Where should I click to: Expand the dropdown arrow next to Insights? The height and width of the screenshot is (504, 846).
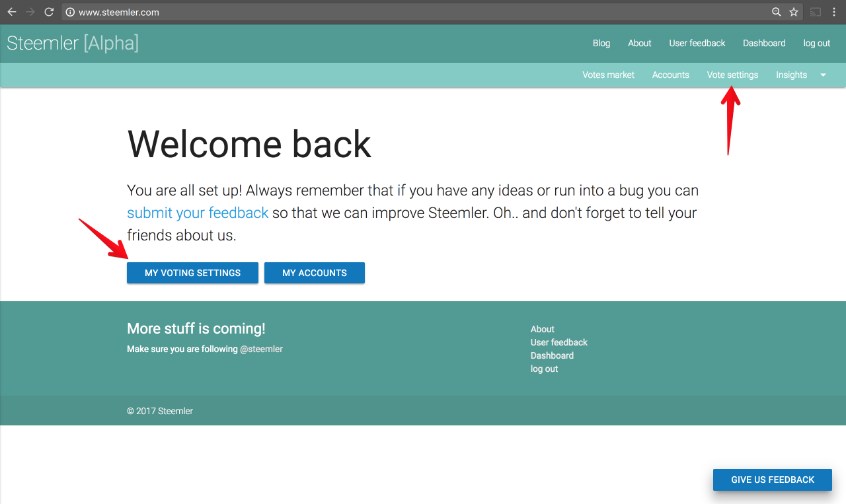(x=824, y=75)
